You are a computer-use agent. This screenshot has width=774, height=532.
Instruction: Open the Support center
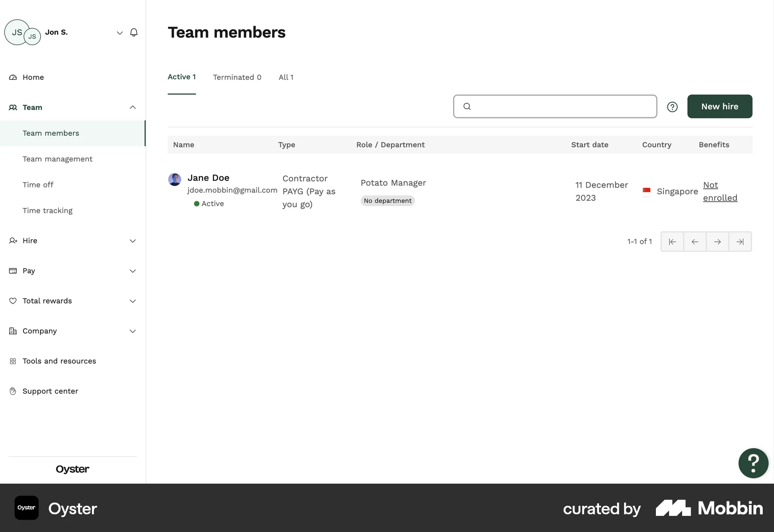(x=50, y=391)
